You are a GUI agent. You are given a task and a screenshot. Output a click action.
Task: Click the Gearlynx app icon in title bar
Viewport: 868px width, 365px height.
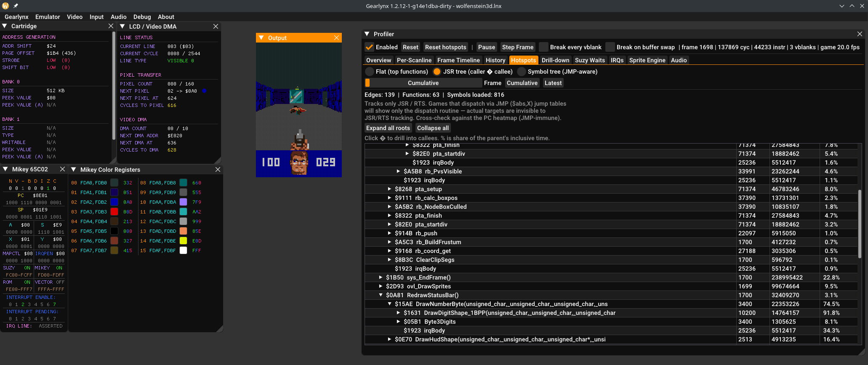[x=5, y=6]
